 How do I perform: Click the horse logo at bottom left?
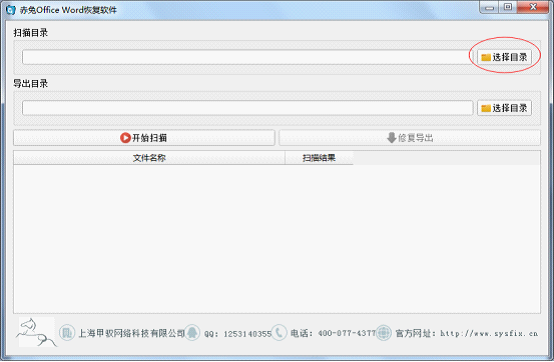[36, 332]
